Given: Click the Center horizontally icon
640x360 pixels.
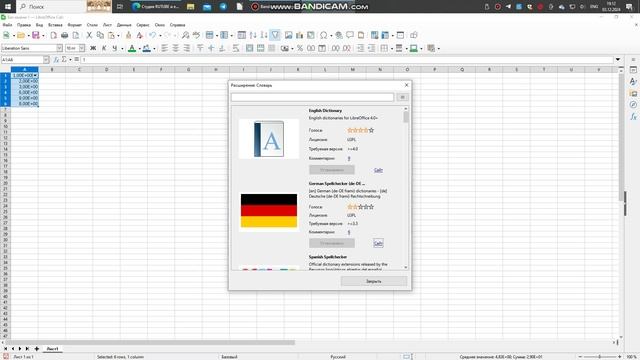Looking at the screenshot, I should click(x=176, y=48).
